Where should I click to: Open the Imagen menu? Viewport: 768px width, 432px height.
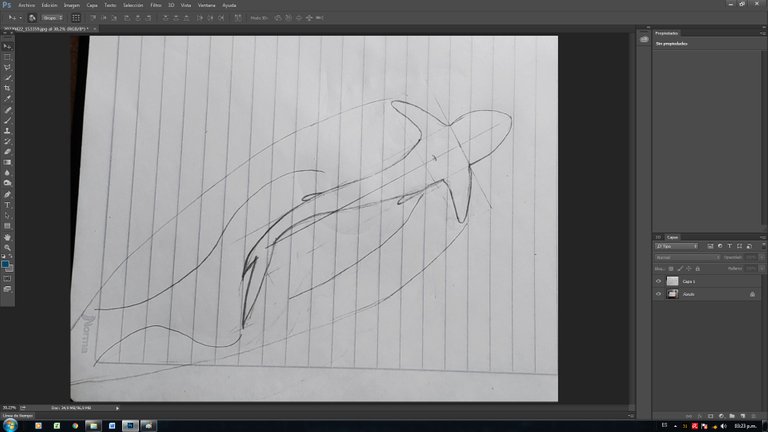(72, 5)
